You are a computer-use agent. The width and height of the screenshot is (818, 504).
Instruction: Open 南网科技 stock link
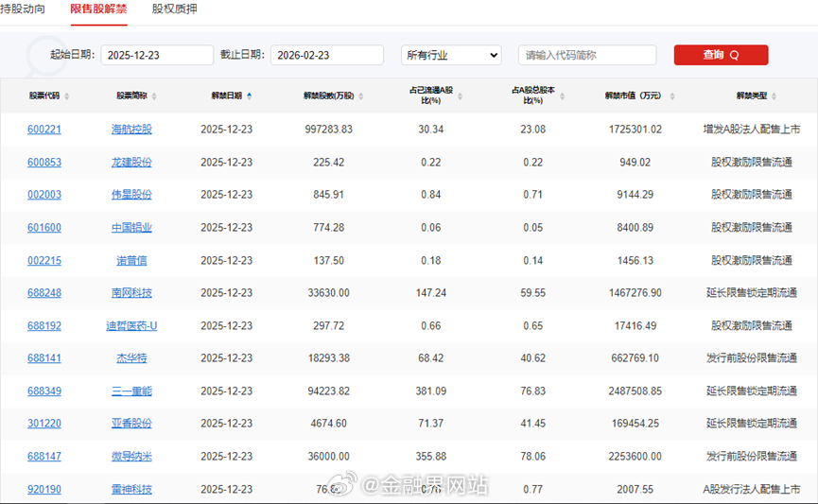tap(131, 293)
